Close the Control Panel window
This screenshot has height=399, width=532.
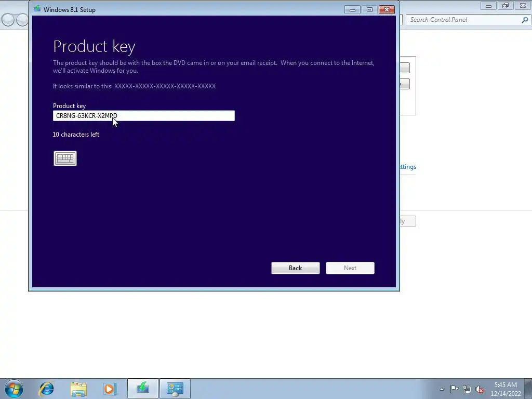(x=523, y=6)
